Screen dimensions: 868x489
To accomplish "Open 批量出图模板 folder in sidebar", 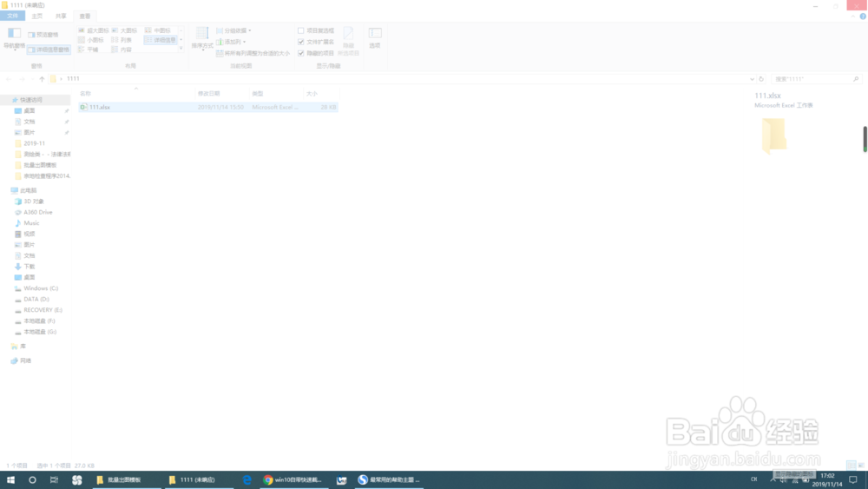I will (36, 165).
